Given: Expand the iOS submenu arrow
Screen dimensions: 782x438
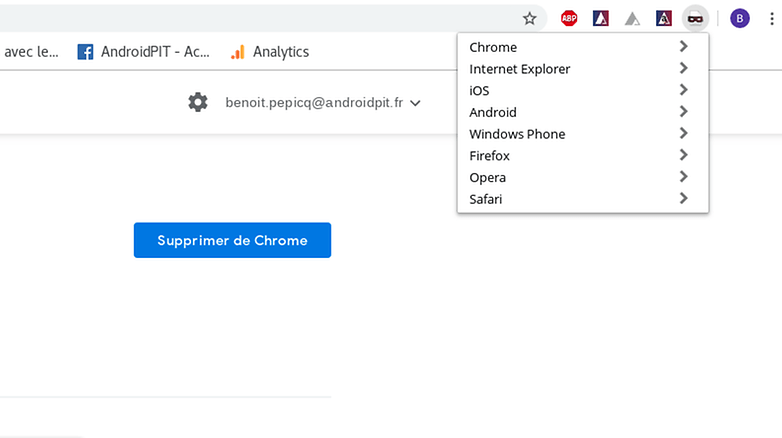Looking at the screenshot, I should tap(684, 90).
